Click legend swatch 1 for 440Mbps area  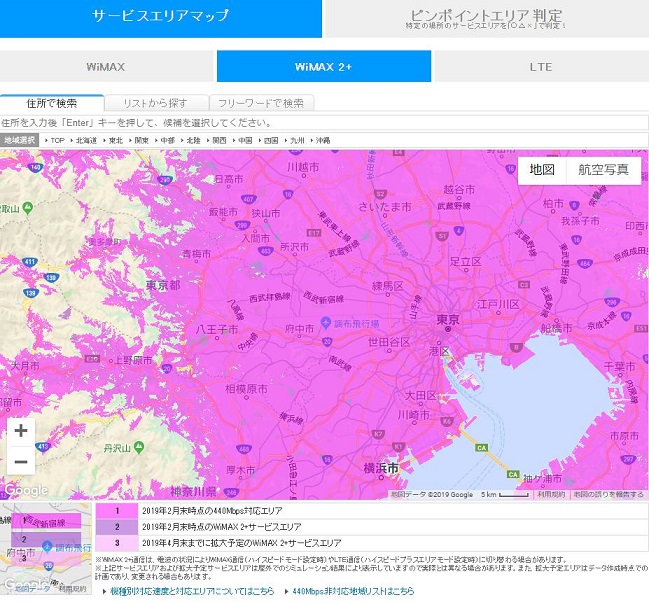117,510
